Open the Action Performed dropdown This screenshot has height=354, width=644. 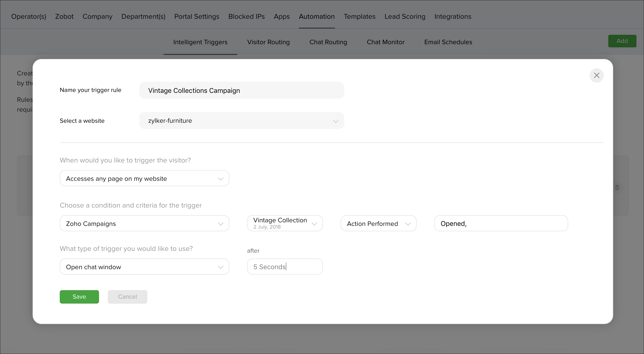pos(378,223)
